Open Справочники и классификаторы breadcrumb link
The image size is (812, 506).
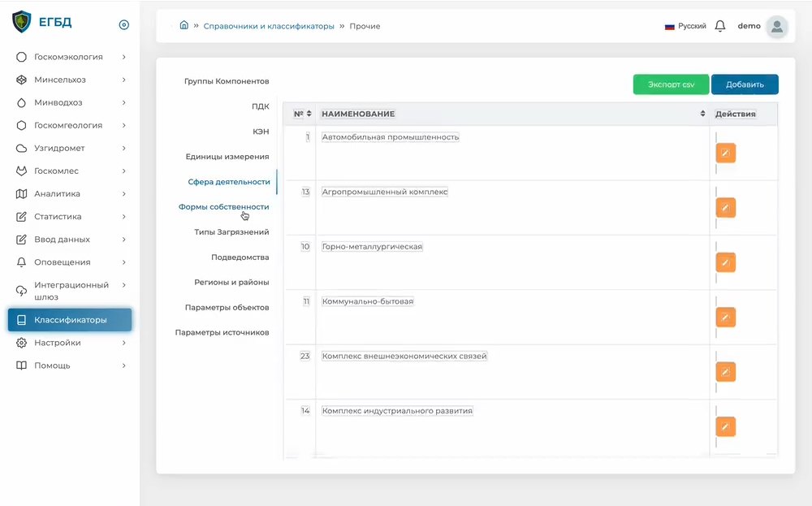coord(269,26)
